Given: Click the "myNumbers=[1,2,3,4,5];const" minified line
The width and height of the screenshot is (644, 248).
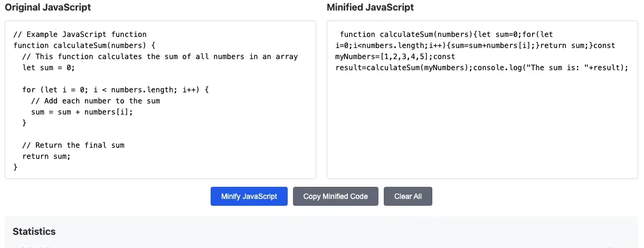Looking at the screenshot, I should pos(395,56).
